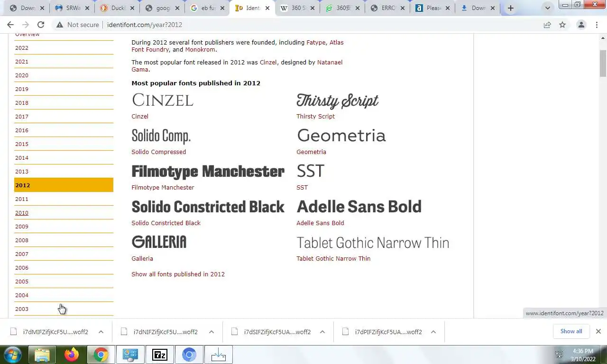Open 7-Zip from the taskbar
607x364 pixels.
point(160,355)
